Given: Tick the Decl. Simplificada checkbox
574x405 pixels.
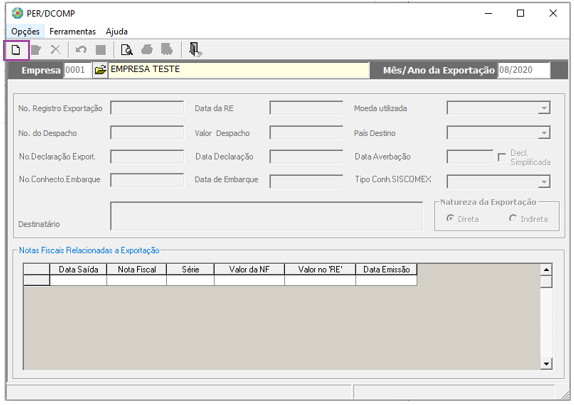Looking at the screenshot, I should [502, 157].
